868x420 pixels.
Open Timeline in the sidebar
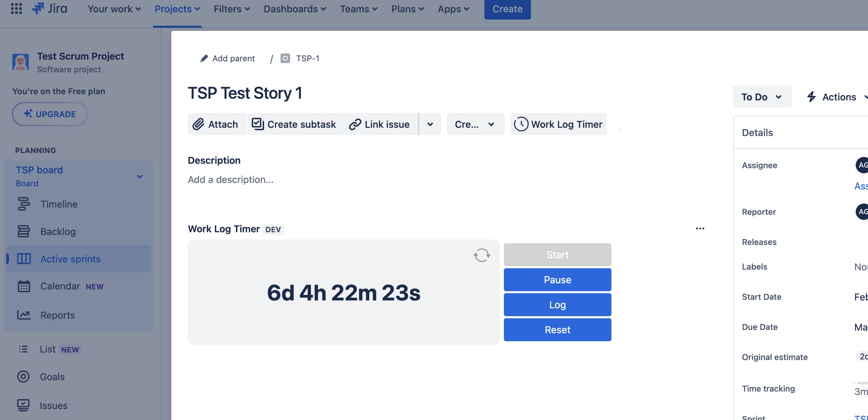tap(59, 204)
